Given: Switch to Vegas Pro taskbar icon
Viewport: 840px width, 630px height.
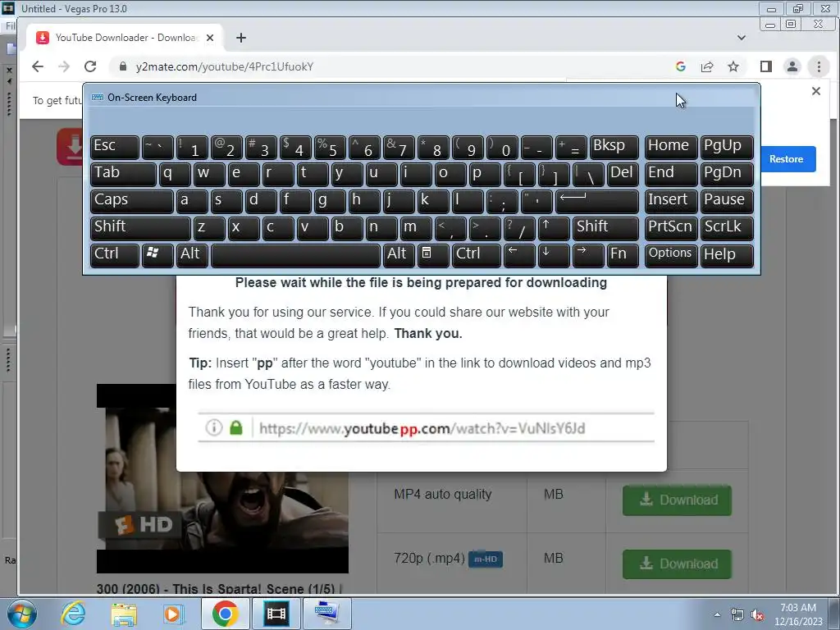Looking at the screenshot, I should pos(276,614).
